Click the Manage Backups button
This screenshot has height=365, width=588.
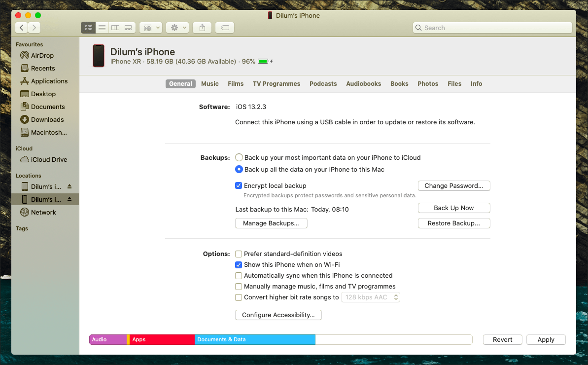(271, 223)
